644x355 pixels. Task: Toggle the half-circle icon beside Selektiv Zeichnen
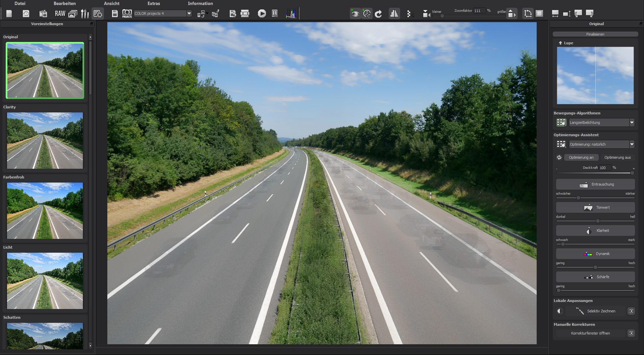click(559, 311)
